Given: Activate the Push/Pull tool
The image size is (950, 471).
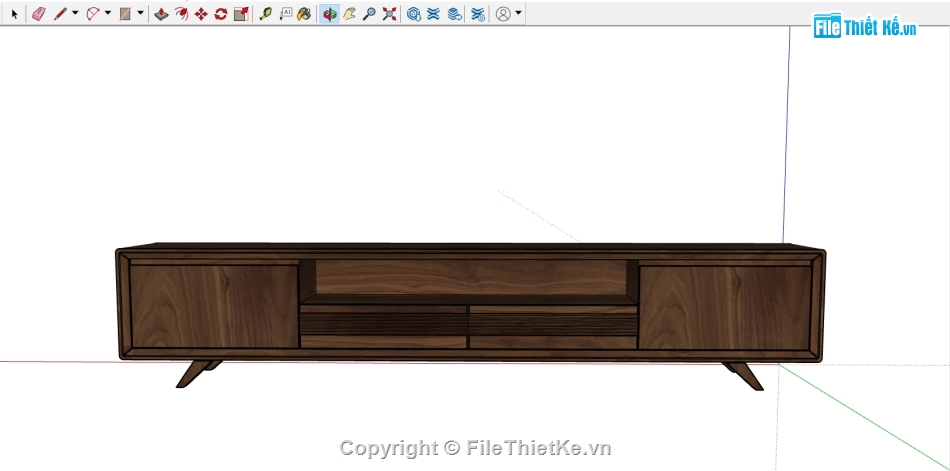Looking at the screenshot, I should 161,14.
